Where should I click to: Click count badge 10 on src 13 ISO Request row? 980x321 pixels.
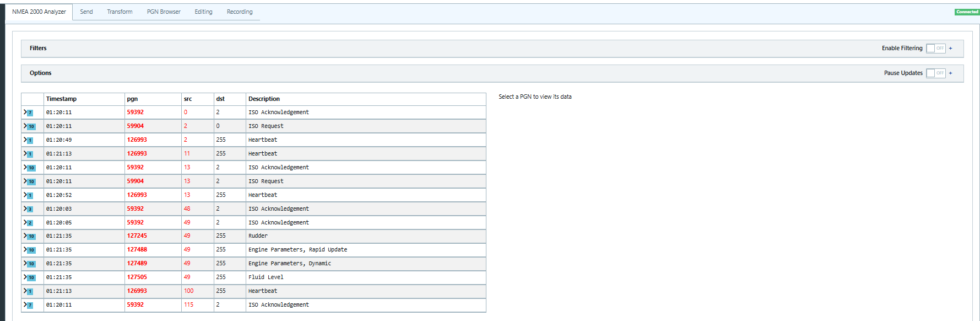[31, 181]
